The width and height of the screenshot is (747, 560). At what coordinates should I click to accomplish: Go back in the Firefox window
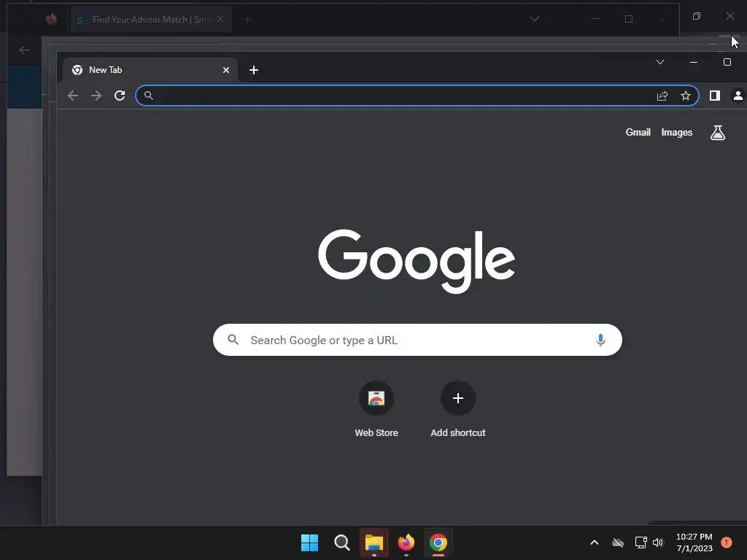pos(25,50)
